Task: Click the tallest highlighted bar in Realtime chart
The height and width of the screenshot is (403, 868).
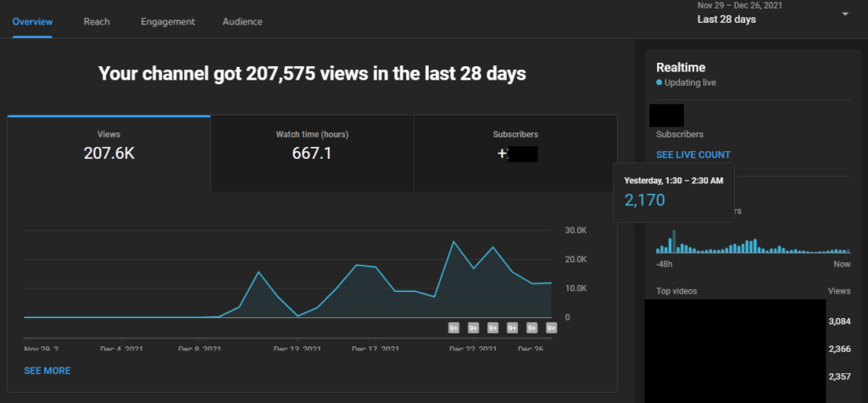Action: point(674,242)
